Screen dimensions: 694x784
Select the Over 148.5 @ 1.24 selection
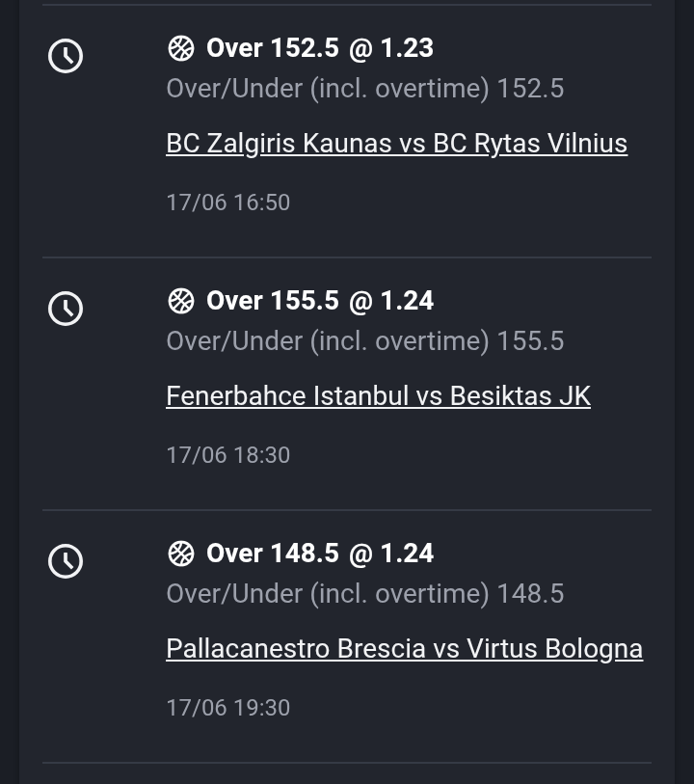320,554
